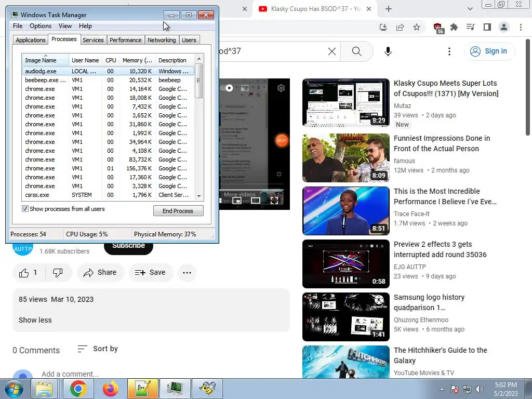
Task: Open Options menu in Task Manager
Action: point(41,26)
